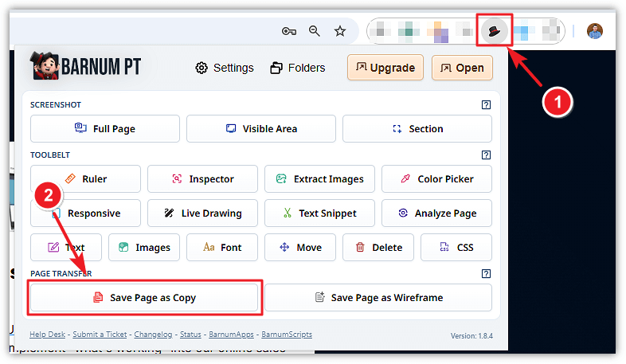Select the Text edit tool

tap(66, 248)
